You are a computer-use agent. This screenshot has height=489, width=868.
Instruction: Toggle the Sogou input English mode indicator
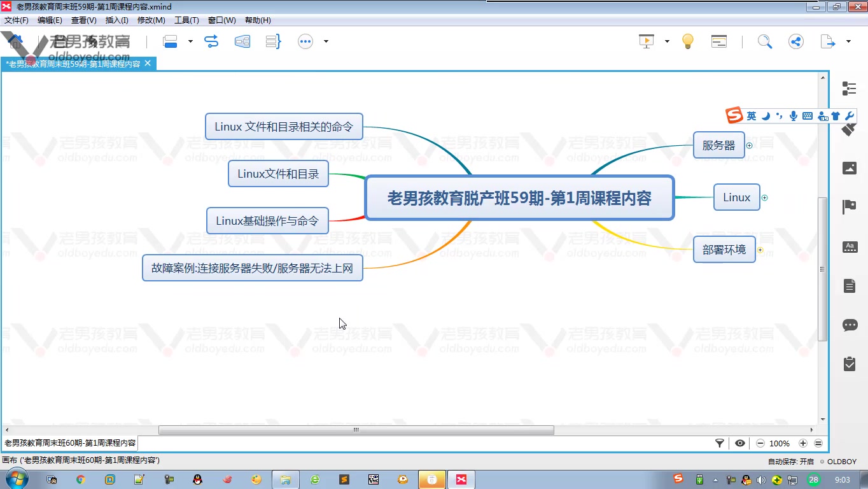(752, 116)
